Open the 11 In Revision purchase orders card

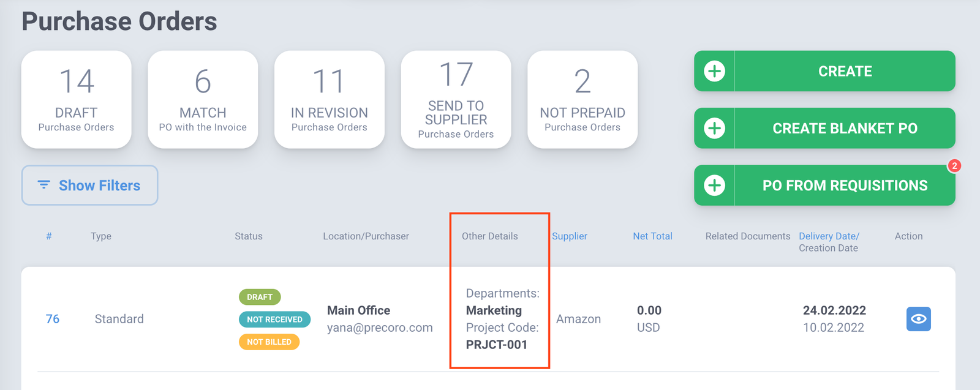330,99
